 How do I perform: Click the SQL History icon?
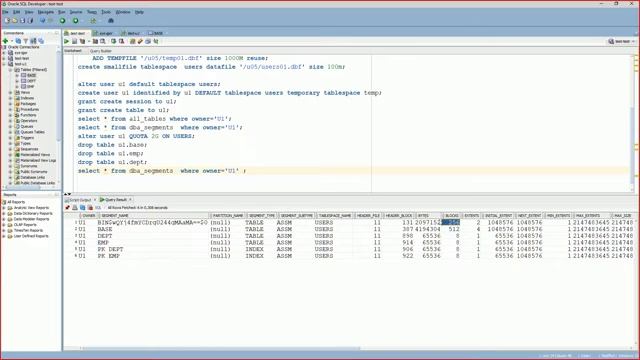[x=148, y=41]
